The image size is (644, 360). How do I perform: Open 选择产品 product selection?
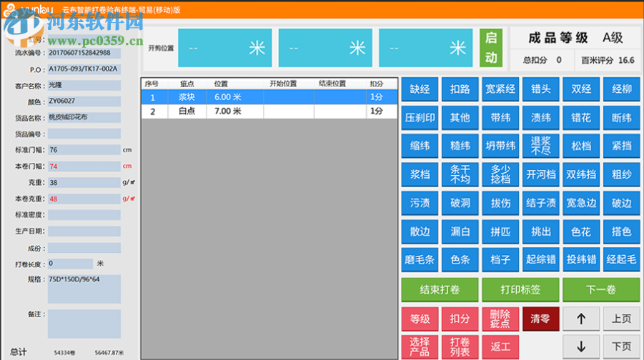coord(420,347)
